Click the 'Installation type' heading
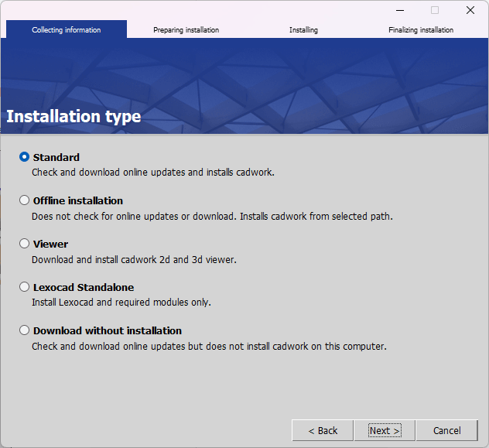Image resolution: width=489 pixels, height=448 pixels. [74, 116]
